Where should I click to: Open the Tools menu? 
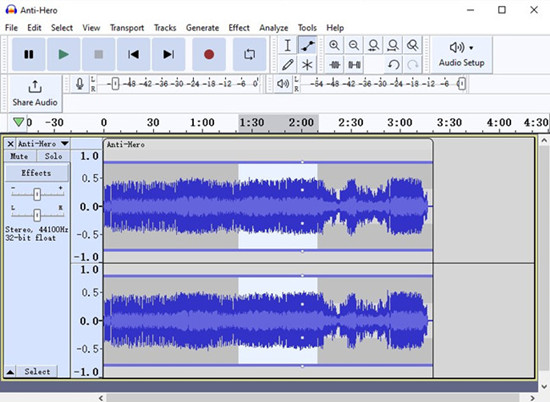coord(307,28)
